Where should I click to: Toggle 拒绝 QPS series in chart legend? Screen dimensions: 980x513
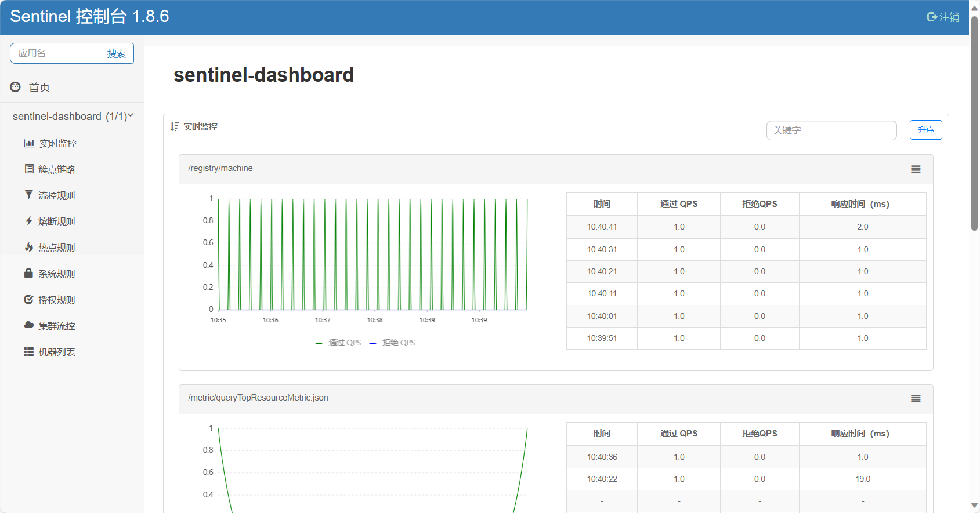pyautogui.click(x=392, y=343)
